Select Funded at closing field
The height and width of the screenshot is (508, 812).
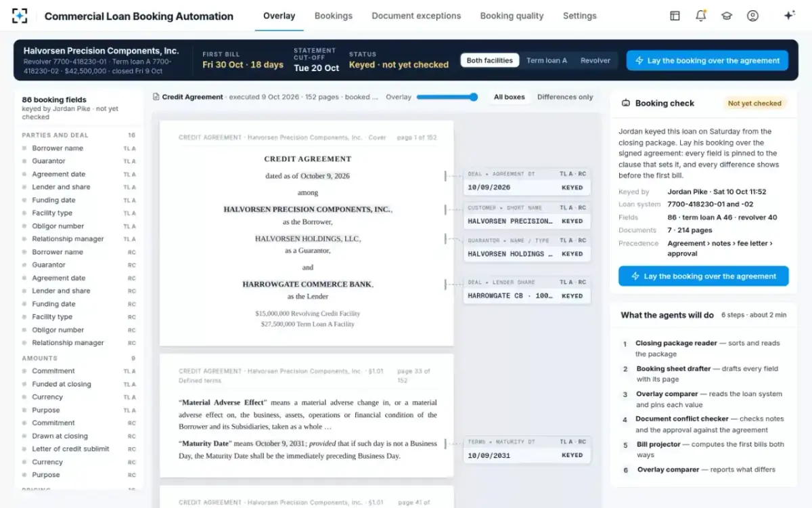coord(79,384)
